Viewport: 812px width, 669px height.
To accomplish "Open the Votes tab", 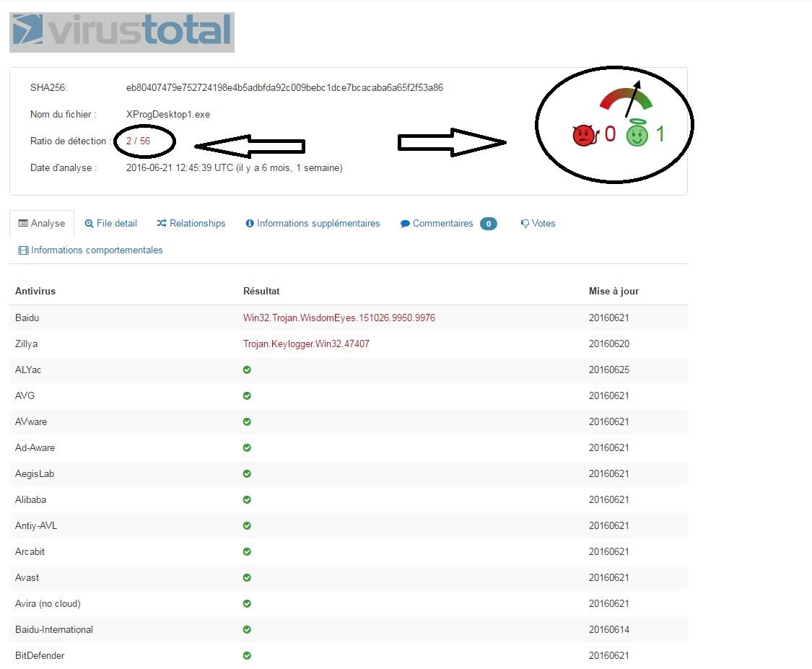I will (x=538, y=223).
